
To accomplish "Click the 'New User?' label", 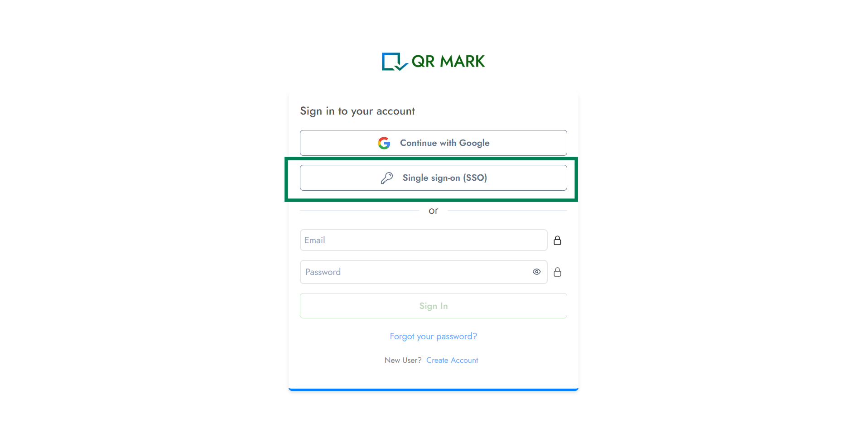I will (x=403, y=361).
